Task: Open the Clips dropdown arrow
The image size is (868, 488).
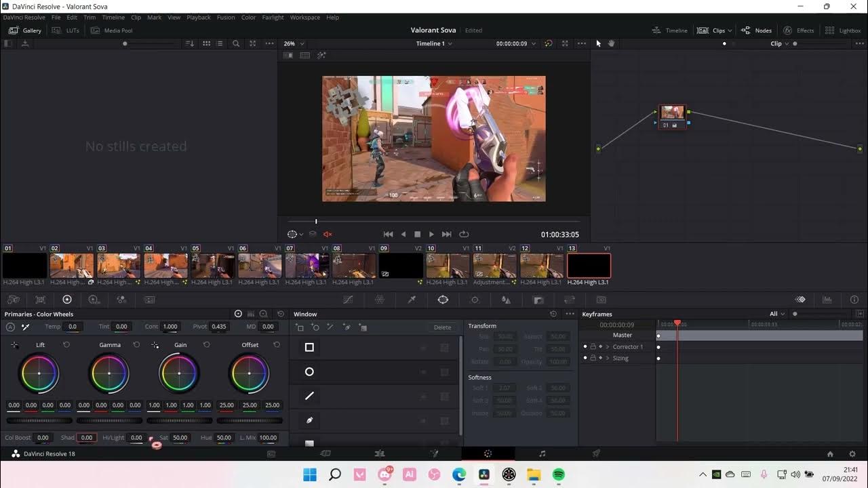Action: pyautogui.click(x=730, y=30)
